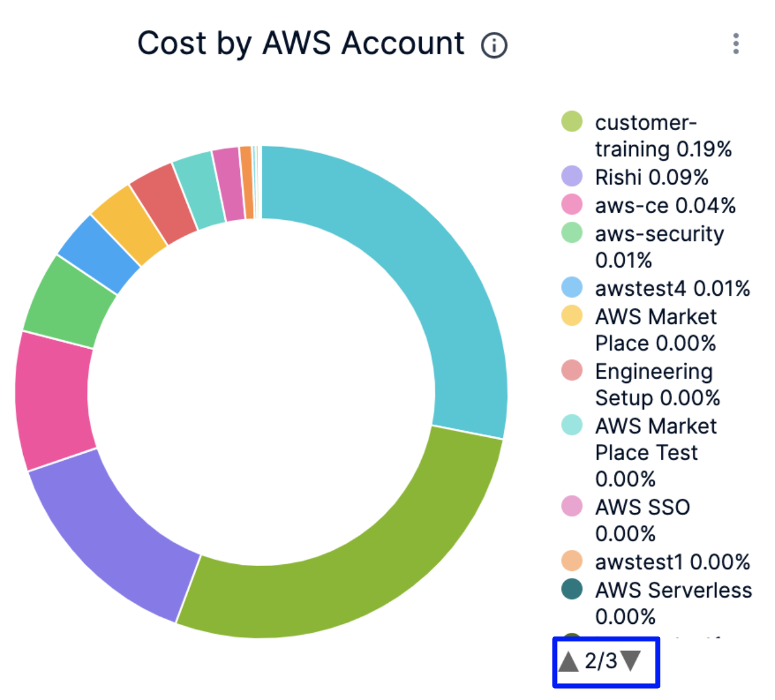This screenshot has width=775, height=700.
Task: Go to next legend page arrow
Action: (631, 661)
